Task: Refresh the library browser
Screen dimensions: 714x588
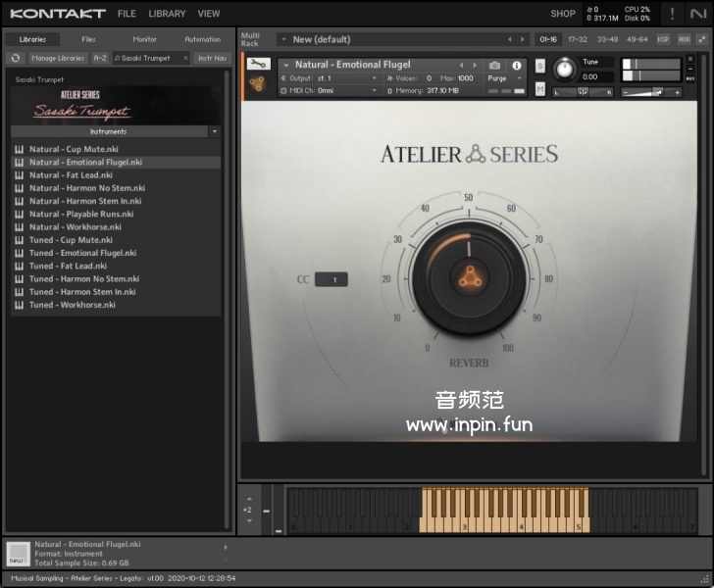Action: pyautogui.click(x=16, y=58)
